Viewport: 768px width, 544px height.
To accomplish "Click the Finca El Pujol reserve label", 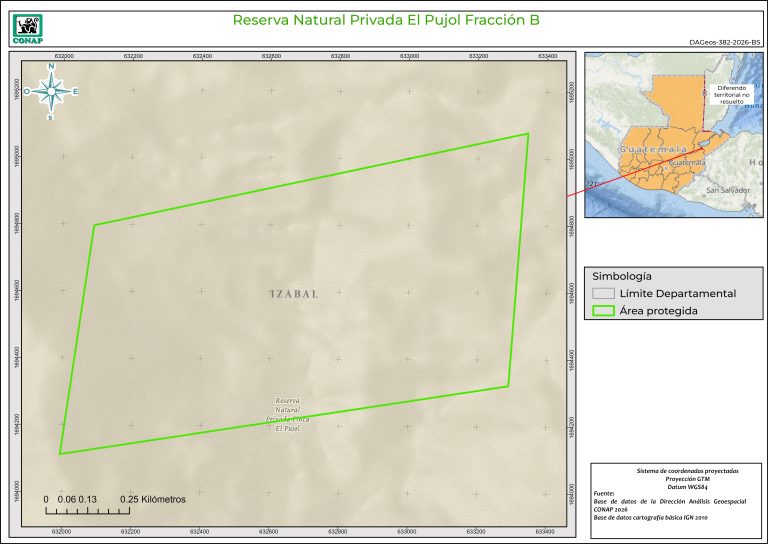I will click(287, 414).
